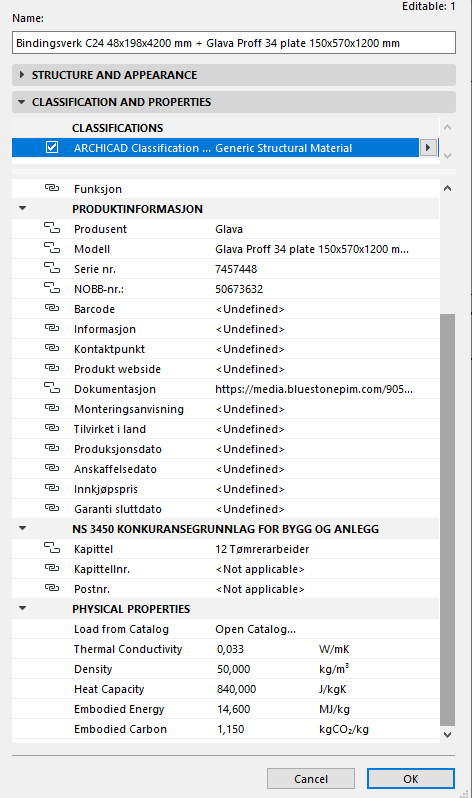
Task: Click the Kapittel value 12 Tømrerarbeider
Action: coord(262,549)
